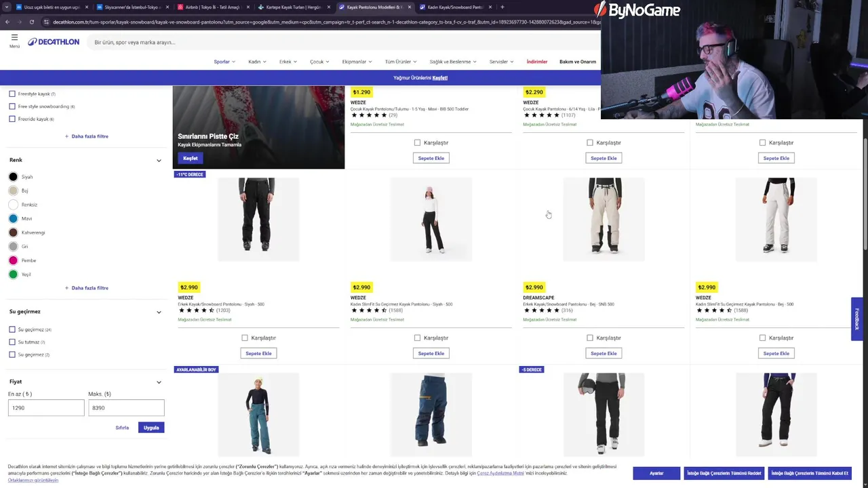The width and height of the screenshot is (868, 488).
Task: Select Pembe color swatch
Action: tap(13, 260)
